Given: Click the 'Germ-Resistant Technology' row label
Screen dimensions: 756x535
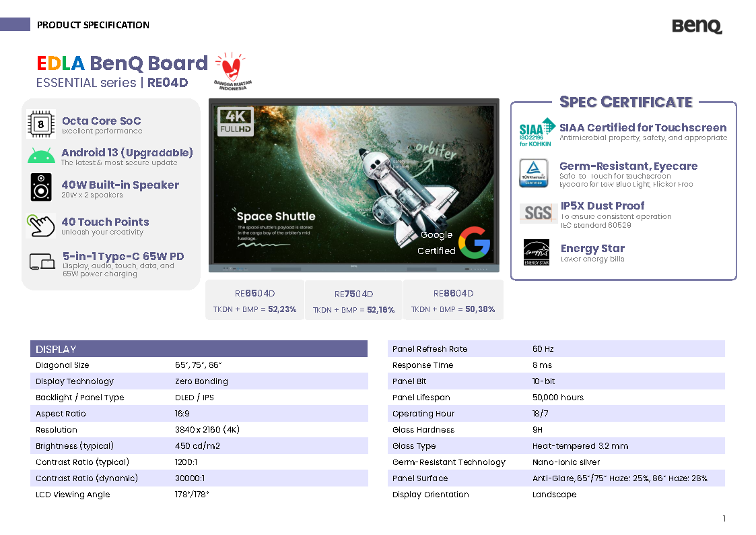Looking at the screenshot, I should (x=449, y=462).
